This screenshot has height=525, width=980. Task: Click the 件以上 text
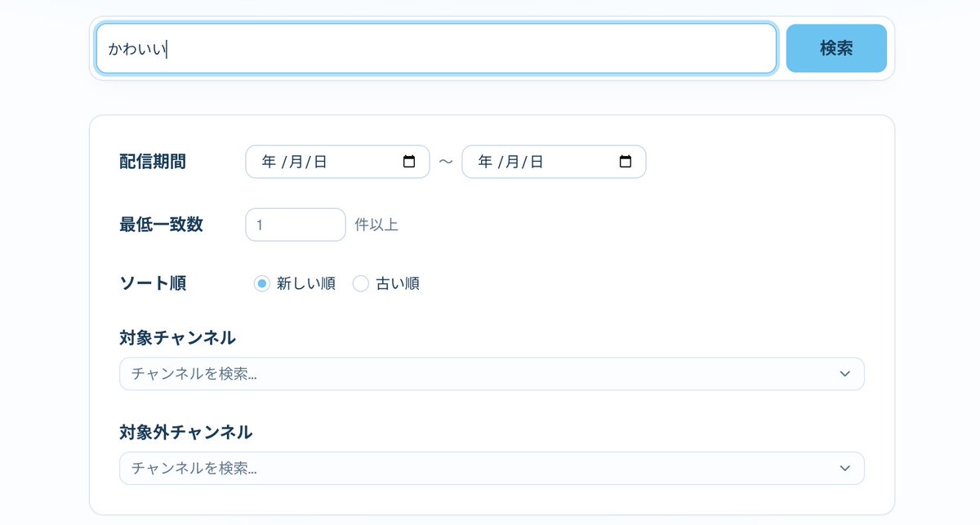tap(376, 225)
